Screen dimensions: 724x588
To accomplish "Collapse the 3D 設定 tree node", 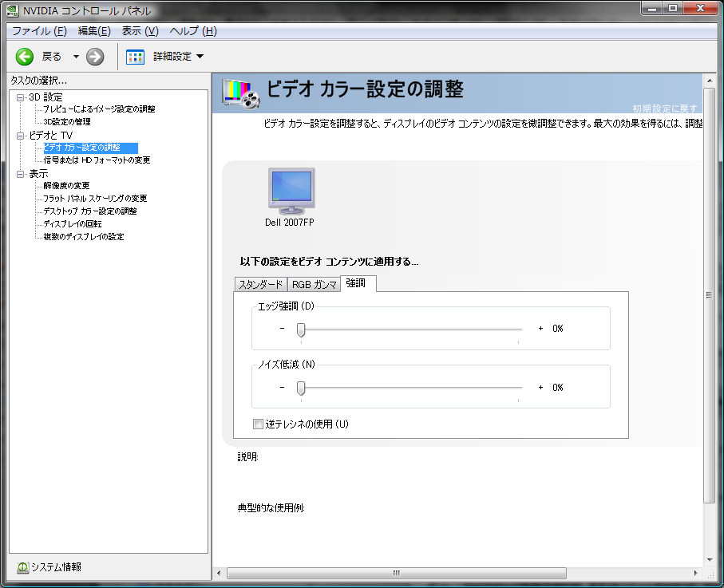I will (20, 97).
